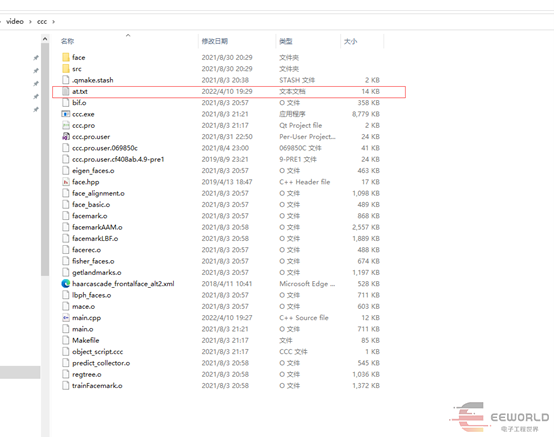Go to the video folder in breadcrumb
Screen dimensions: 554x437
15,22
